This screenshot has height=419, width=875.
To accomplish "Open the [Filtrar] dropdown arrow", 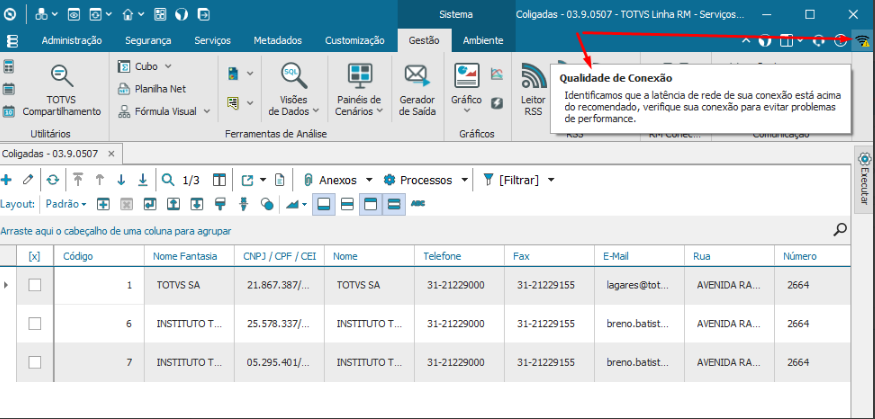I will click(x=551, y=180).
